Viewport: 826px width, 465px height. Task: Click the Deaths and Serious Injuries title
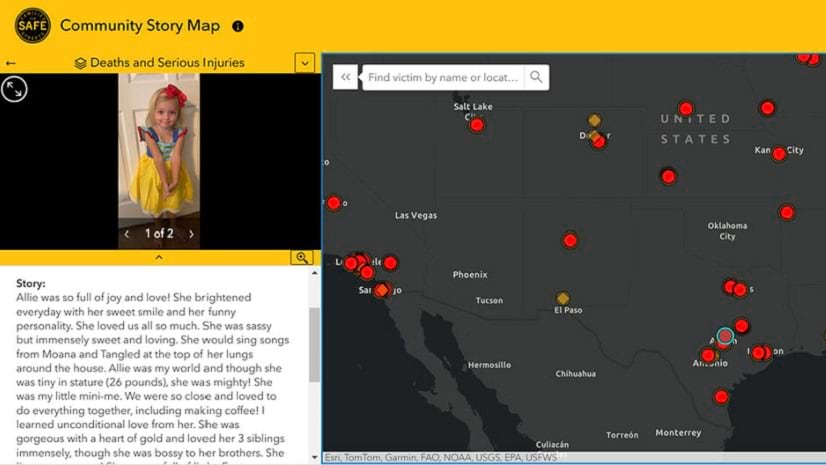click(167, 63)
